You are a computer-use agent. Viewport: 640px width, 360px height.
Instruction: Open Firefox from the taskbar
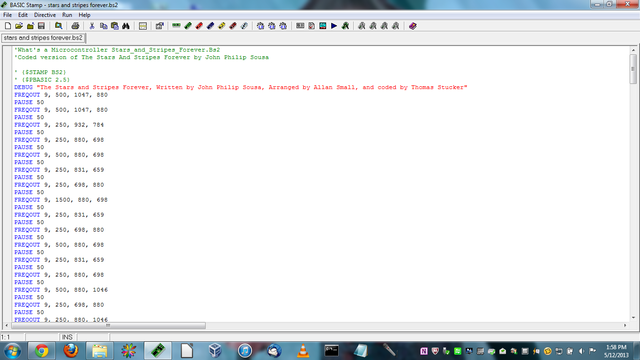pyautogui.click(x=71, y=351)
